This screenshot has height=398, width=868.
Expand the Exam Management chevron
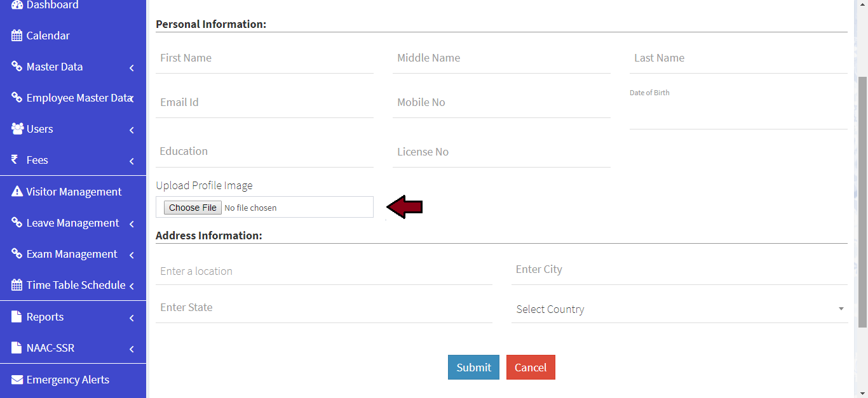click(132, 255)
